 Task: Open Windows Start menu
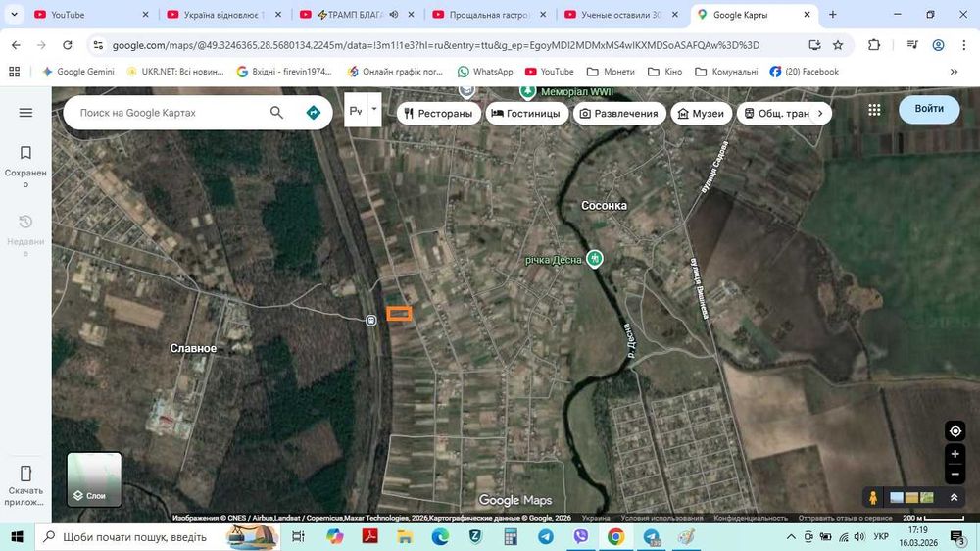coord(17,537)
